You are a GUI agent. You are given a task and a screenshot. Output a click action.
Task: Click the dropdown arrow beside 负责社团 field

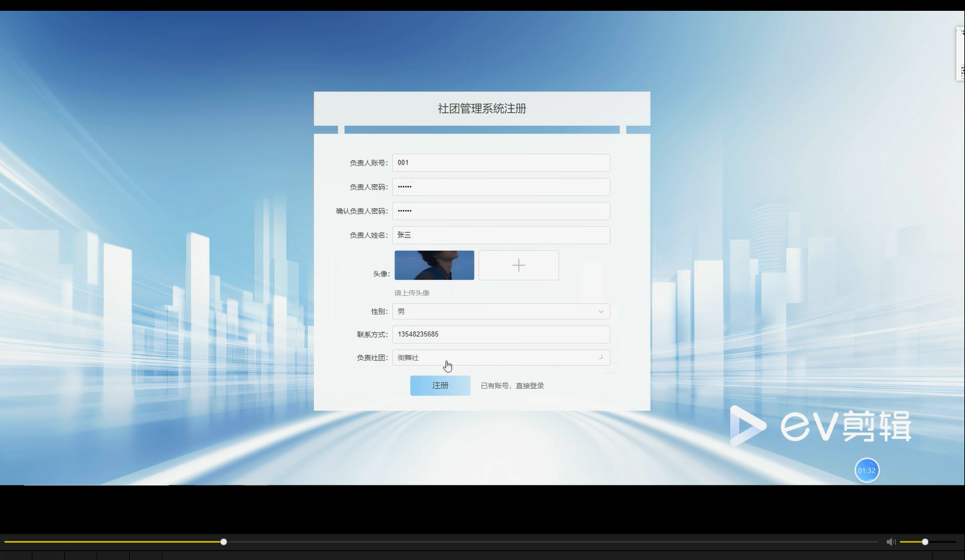(x=599, y=357)
